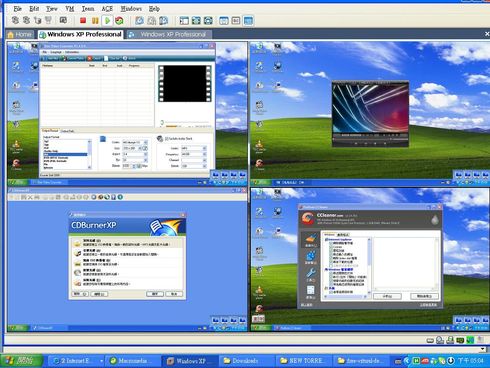Select the Cleaner brush icon in CCleaner sidebar
The height and width of the screenshot is (368, 490).
pos(311,240)
